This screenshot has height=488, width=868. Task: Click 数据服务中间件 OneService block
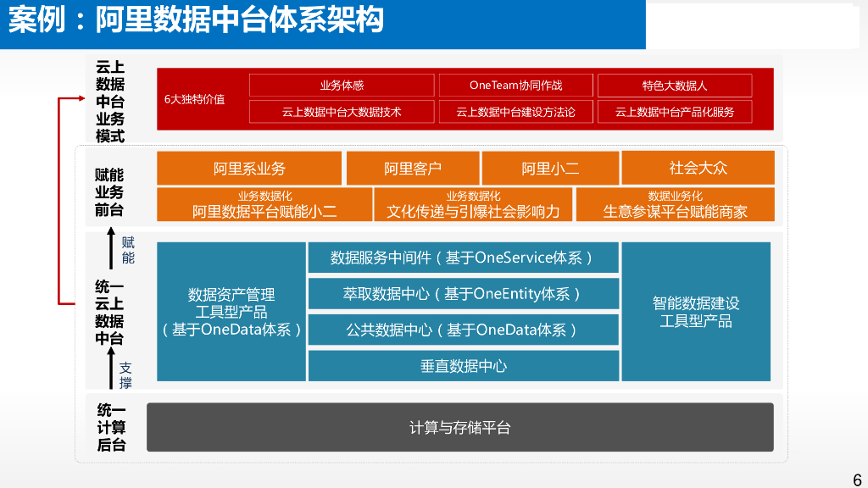[464, 258]
